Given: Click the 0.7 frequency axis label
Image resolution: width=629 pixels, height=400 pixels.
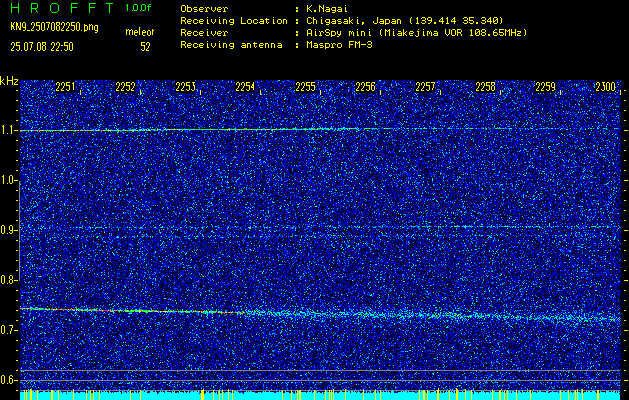Looking at the screenshot, I should coord(9,330).
